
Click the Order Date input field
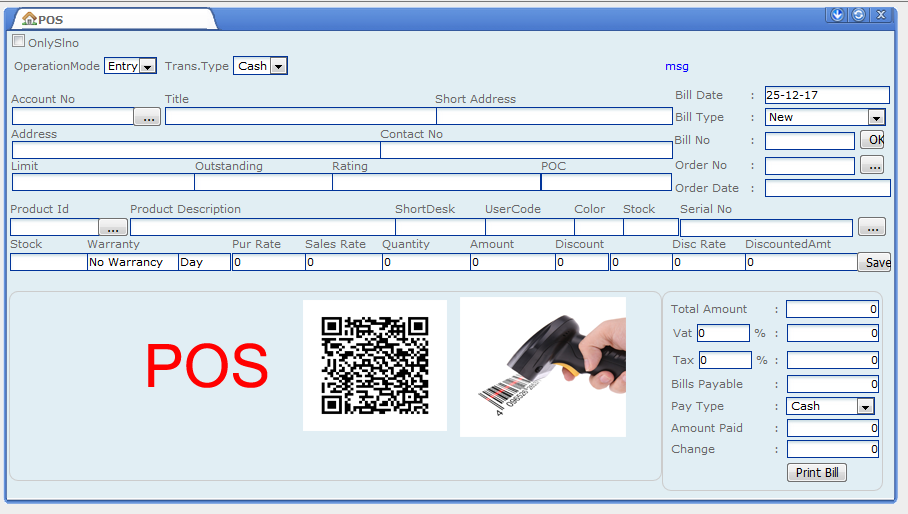(828, 188)
